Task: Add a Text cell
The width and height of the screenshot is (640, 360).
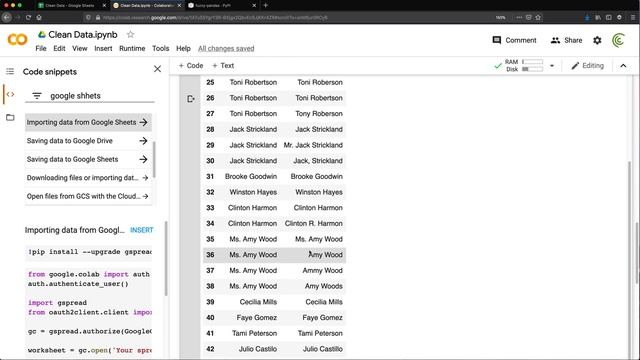Action: coord(223,65)
